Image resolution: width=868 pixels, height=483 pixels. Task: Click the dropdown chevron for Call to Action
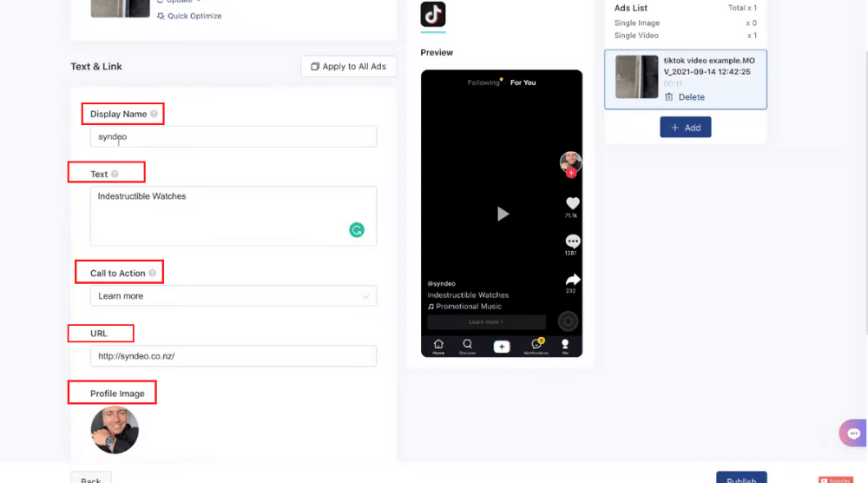click(x=365, y=296)
